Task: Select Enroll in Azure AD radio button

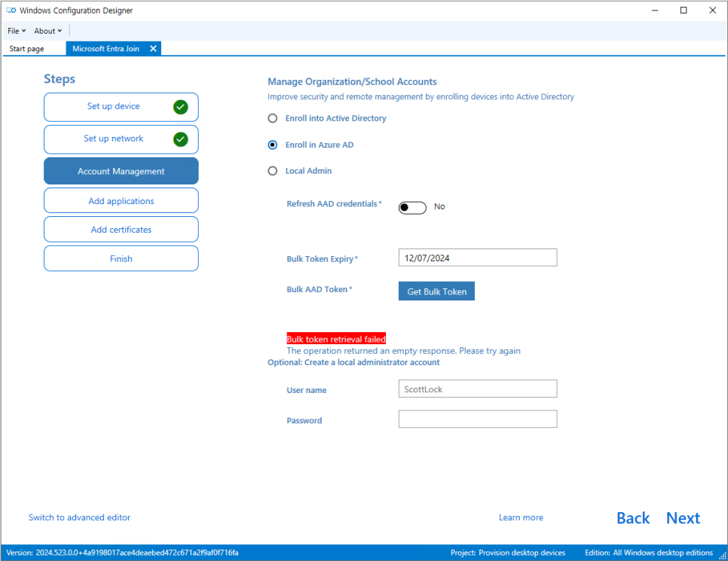Action: pos(273,145)
